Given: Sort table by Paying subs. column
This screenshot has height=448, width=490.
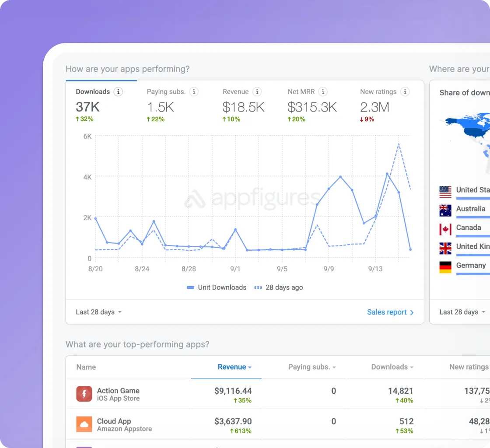Looking at the screenshot, I should 312,367.
